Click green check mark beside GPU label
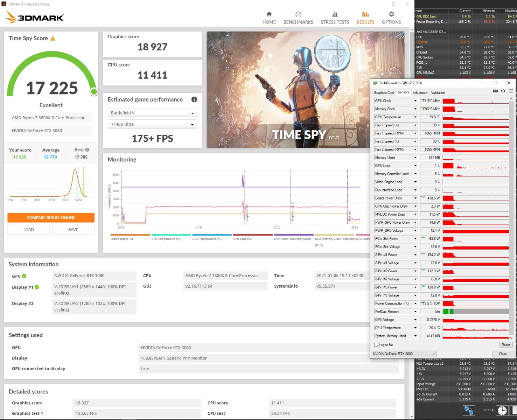The width and height of the screenshot is (517, 420). click(x=24, y=276)
